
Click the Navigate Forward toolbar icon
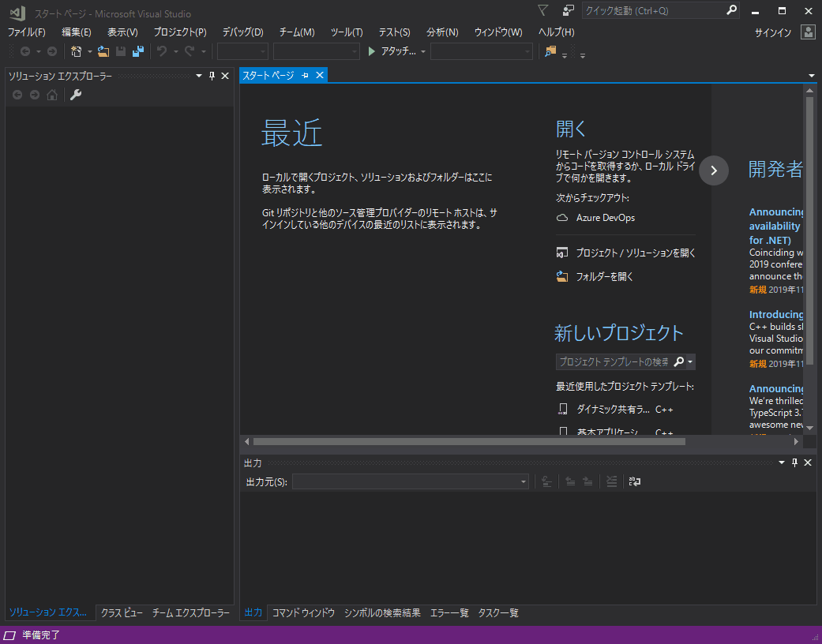tap(52, 51)
